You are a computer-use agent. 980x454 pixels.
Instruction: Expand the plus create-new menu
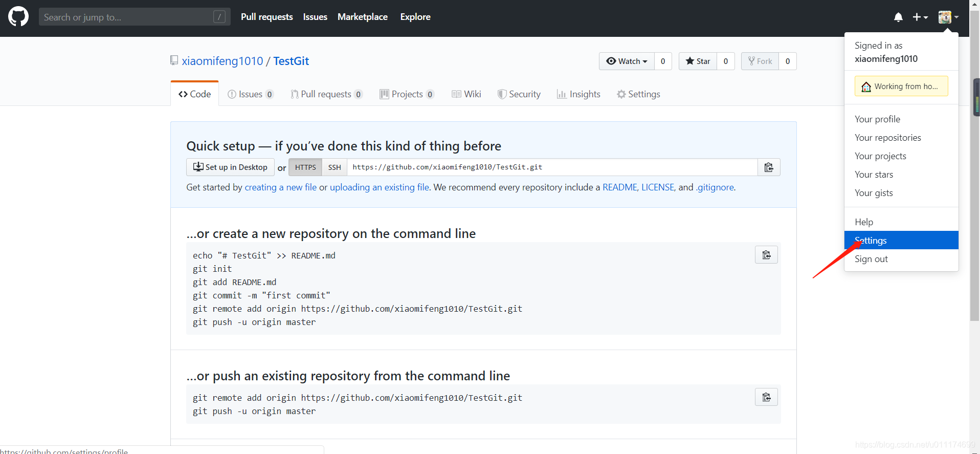[x=920, y=17]
